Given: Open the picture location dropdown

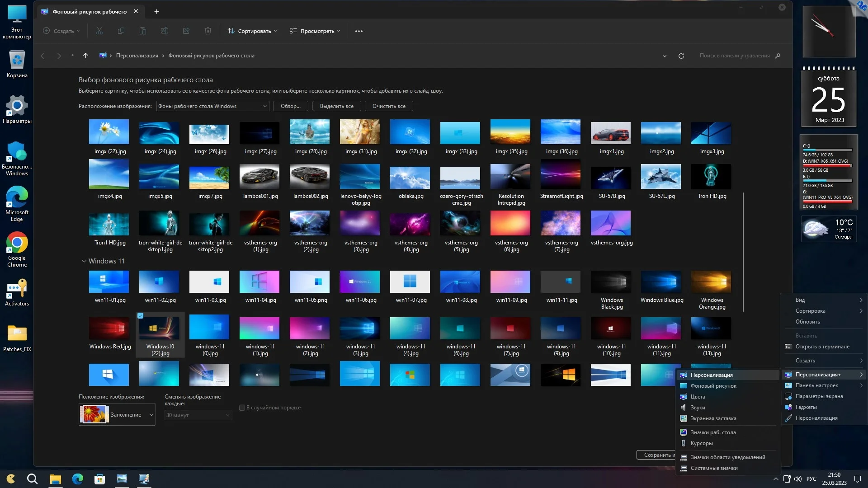Looking at the screenshot, I should (212, 106).
